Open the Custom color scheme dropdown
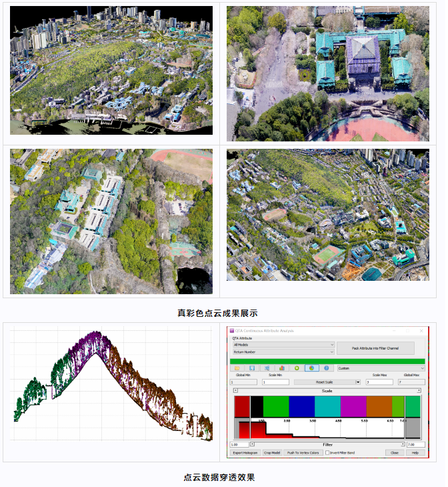Image resolution: width=448 pixels, height=487 pixels. [381, 368]
